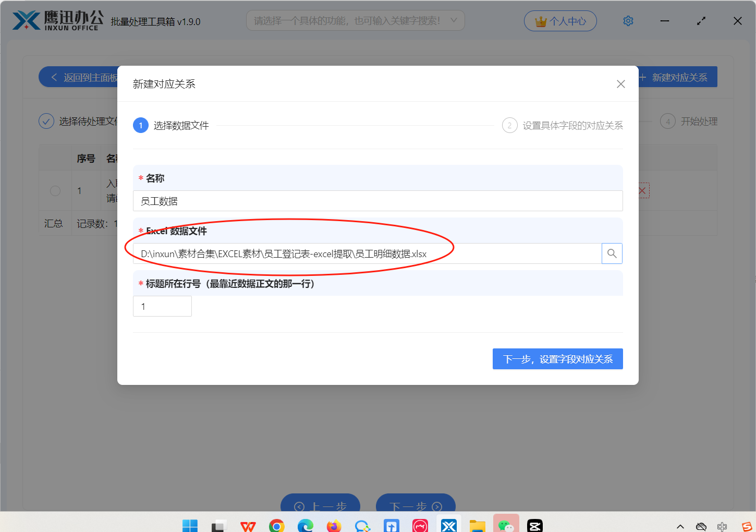
Task: Open 个人中心 personal center
Action: coord(560,21)
